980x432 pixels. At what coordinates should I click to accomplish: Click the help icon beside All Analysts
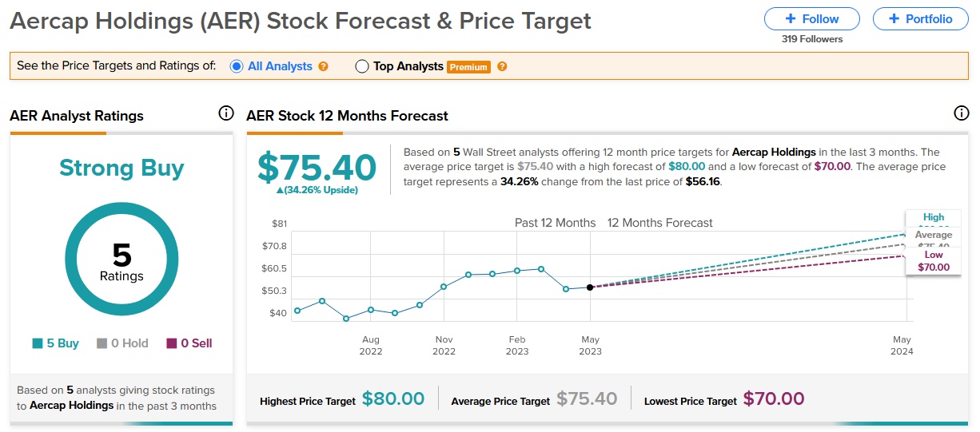click(324, 67)
